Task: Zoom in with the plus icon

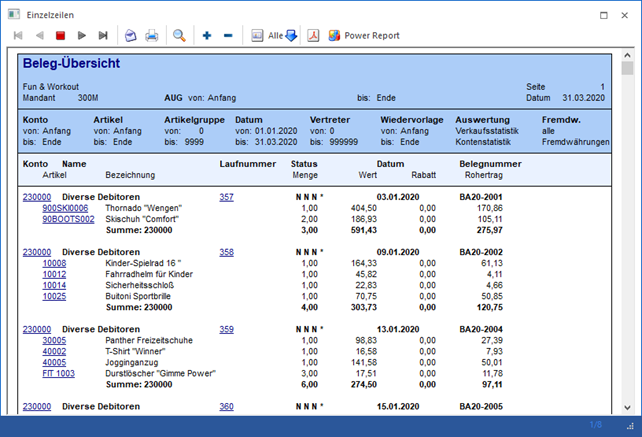Action: [207, 36]
